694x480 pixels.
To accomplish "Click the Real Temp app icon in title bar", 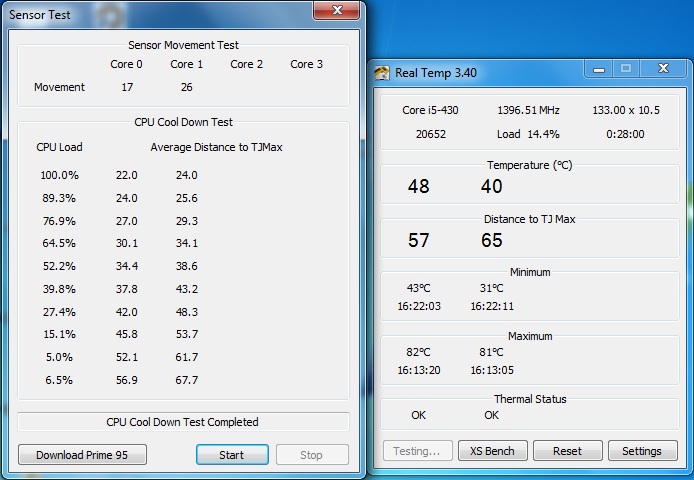I will (382, 73).
